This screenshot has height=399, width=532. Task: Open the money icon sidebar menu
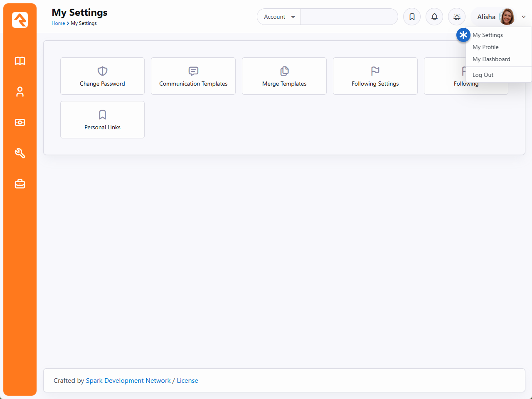(x=20, y=123)
